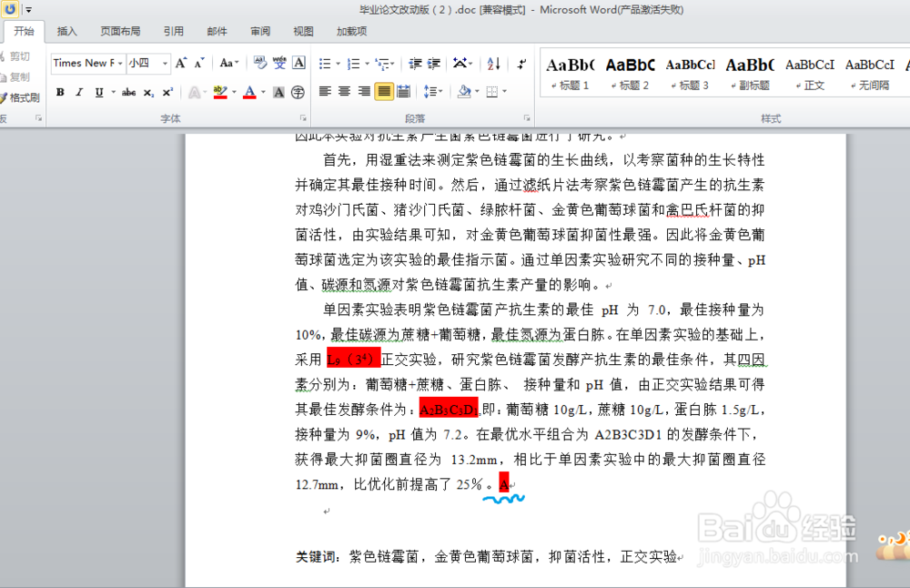
Task: Switch to the 插入 ribbon tab
Action: click(68, 30)
